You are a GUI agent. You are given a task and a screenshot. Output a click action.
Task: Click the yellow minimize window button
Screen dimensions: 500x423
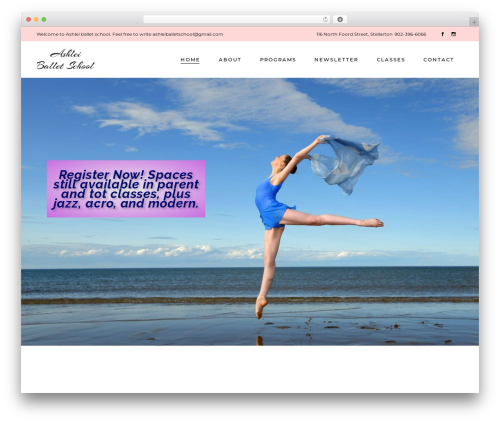36,20
